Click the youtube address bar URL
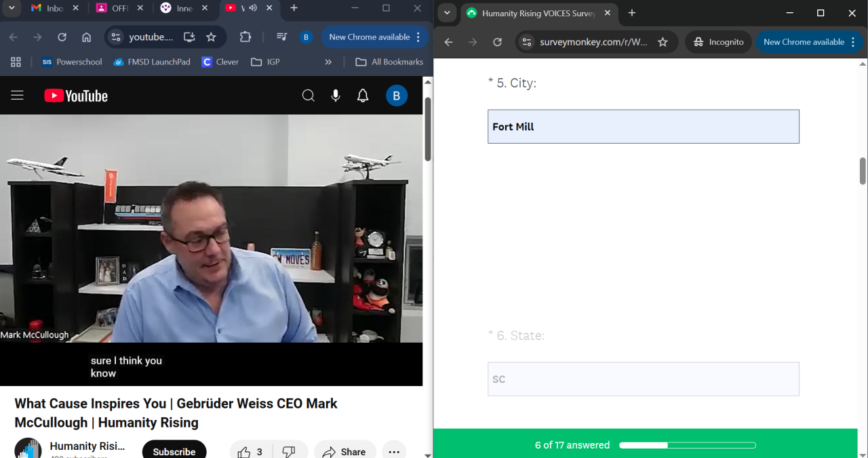Viewport: 868px width, 458px height. coord(151,37)
